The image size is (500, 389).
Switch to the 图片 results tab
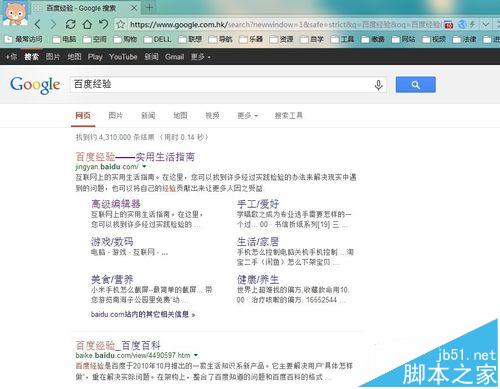click(116, 116)
